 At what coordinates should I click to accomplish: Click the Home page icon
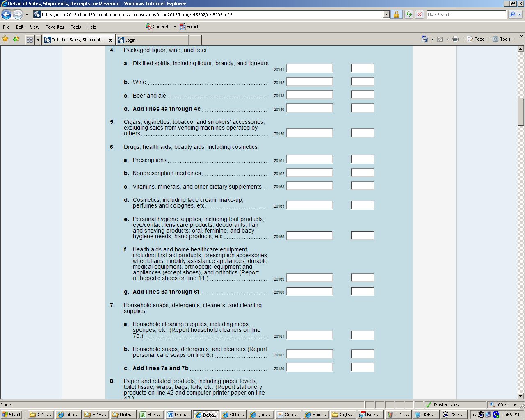(x=425, y=39)
